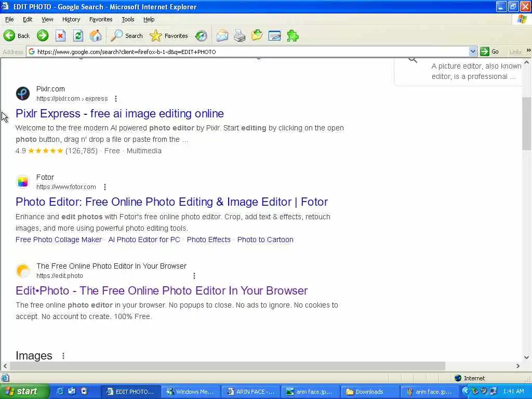Click the Pixlr favicon next to Pixlr.com
Viewport: 532px width, 399px height.
coord(23,94)
